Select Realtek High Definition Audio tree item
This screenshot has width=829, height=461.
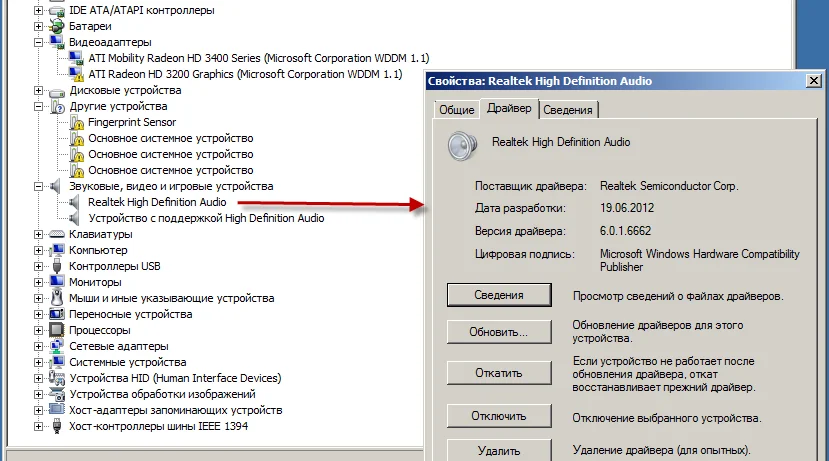coord(157,202)
